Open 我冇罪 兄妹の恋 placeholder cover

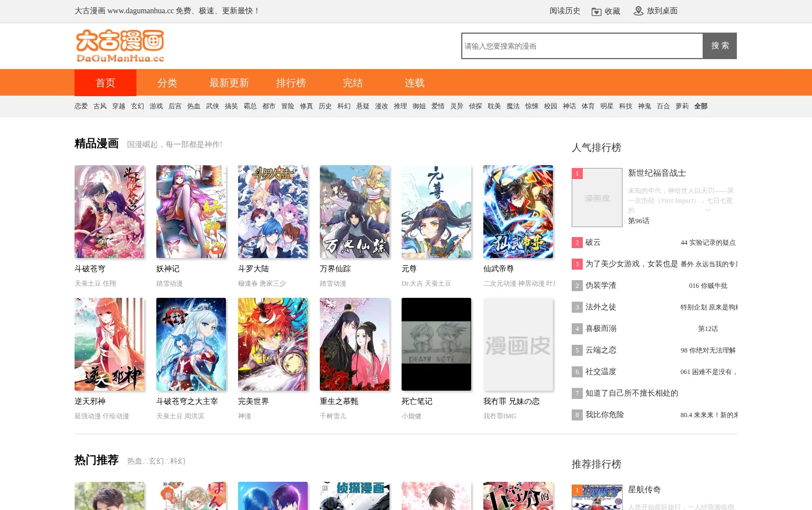click(518, 344)
